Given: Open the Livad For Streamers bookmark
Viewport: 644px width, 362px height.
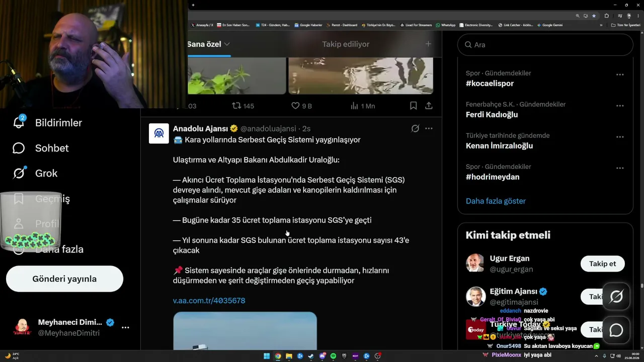Looking at the screenshot, I should tap(416, 25).
